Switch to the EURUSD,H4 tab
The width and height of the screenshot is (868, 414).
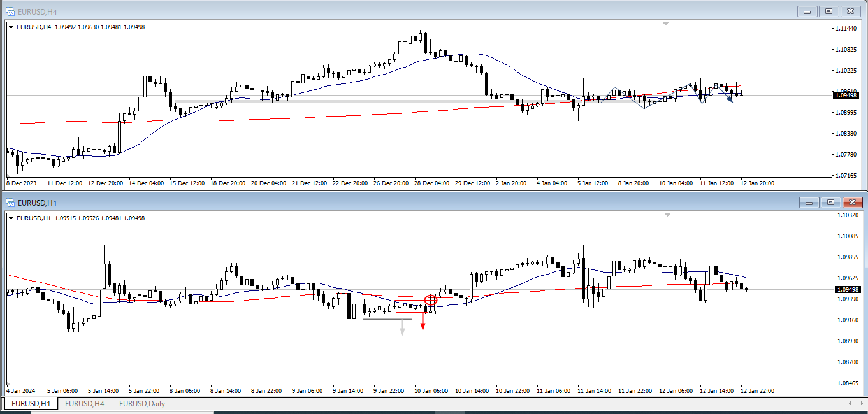click(x=84, y=404)
